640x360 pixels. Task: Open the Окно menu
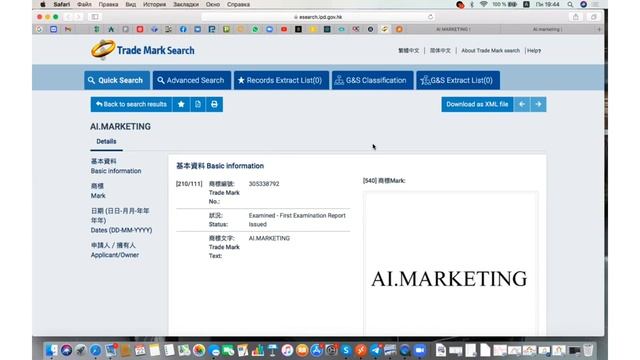(213, 4)
